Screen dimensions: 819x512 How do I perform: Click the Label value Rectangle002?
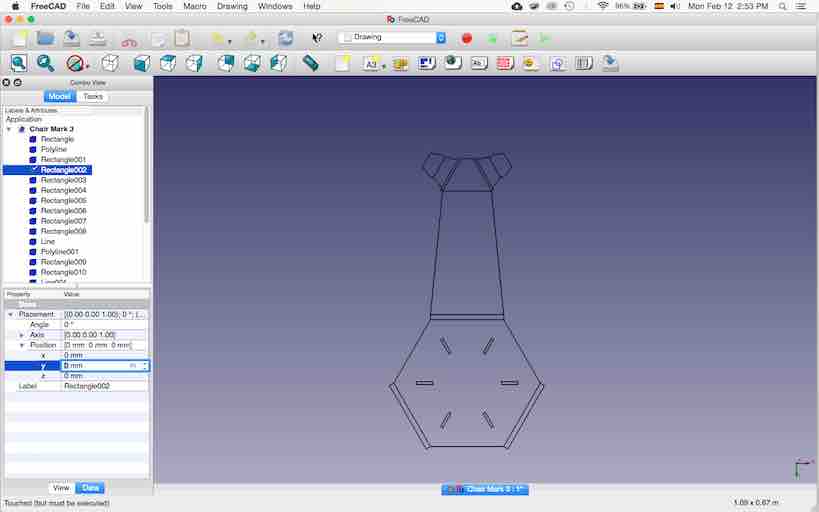(x=104, y=386)
